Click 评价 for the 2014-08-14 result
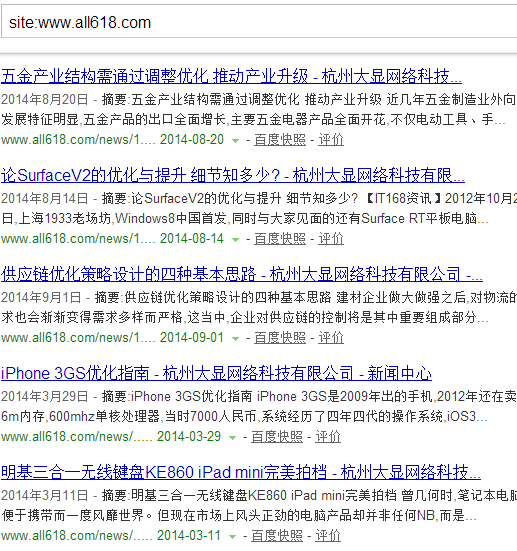Screen dimensions: 517x551 pyautogui.click(x=331, y=239)
